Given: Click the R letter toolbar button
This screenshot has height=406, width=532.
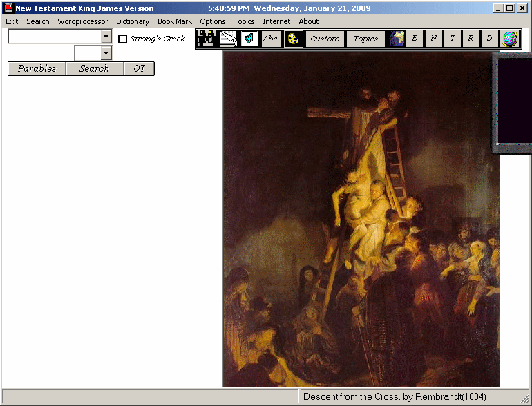Looking at the screenshot, I should (x=471, y=39).
